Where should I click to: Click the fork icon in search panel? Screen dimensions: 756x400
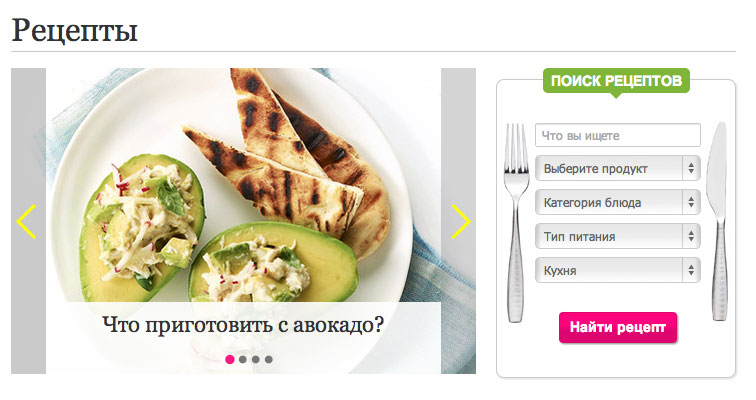click(516, 223)
